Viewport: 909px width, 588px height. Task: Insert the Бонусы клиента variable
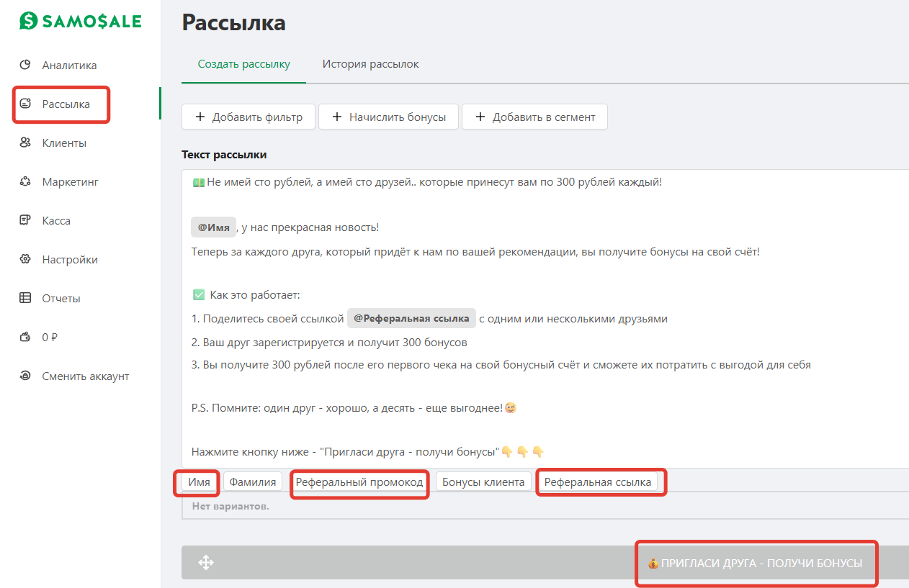(483, 481)
